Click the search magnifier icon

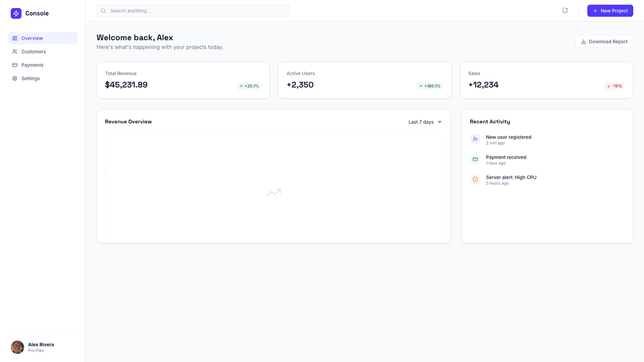coord(103,10)
